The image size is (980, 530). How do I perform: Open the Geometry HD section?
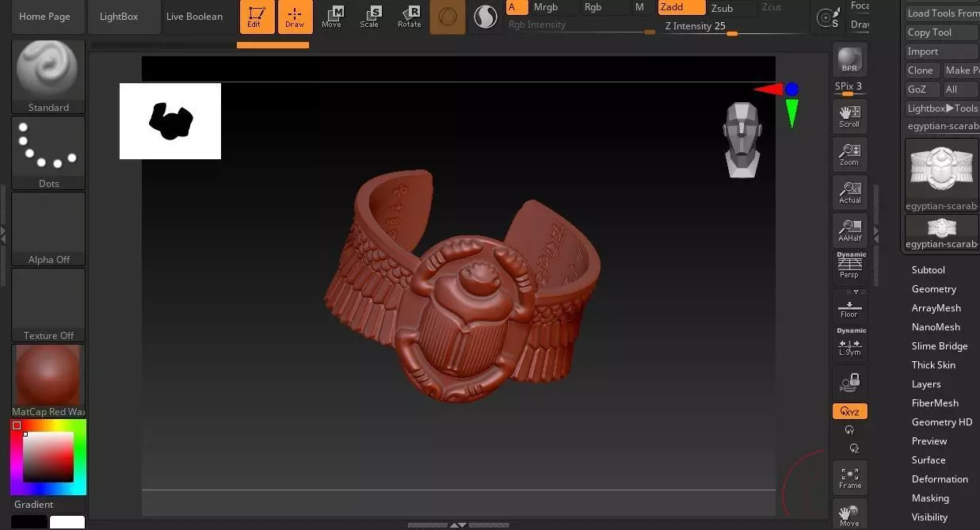click(x=941, y=422)
